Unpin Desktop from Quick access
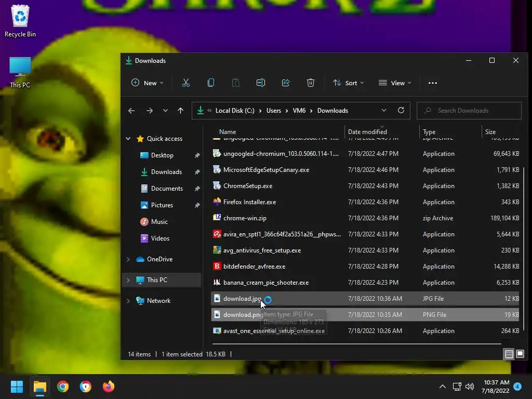The image size is (532, 399). tap(197, 155)
